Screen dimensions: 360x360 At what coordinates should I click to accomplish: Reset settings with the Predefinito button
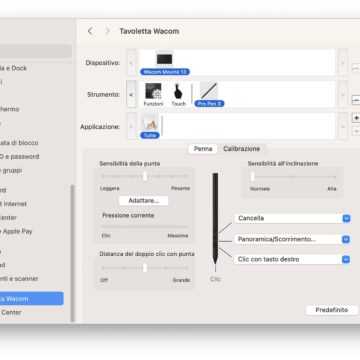click(x=332, y=310)
